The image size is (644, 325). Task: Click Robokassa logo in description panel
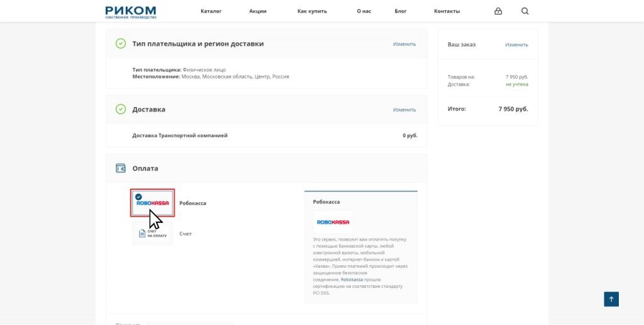click(333, 222)
